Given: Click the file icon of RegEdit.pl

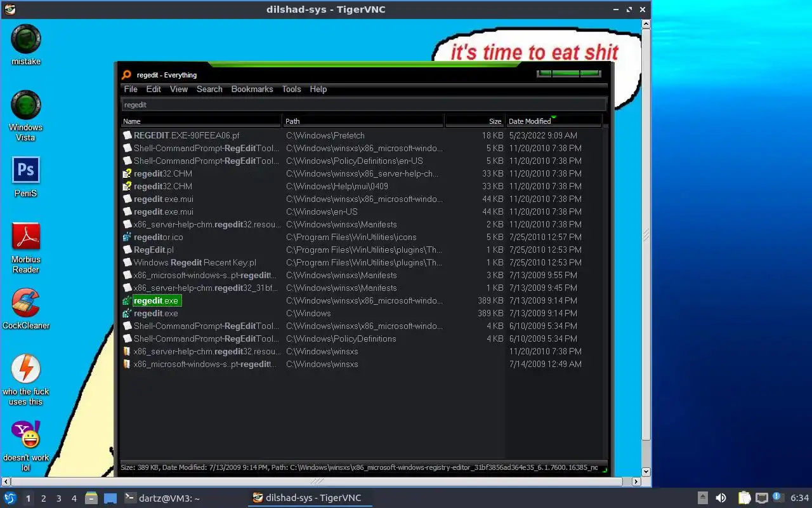Looking at the screenshot, I should pos(128,250).
